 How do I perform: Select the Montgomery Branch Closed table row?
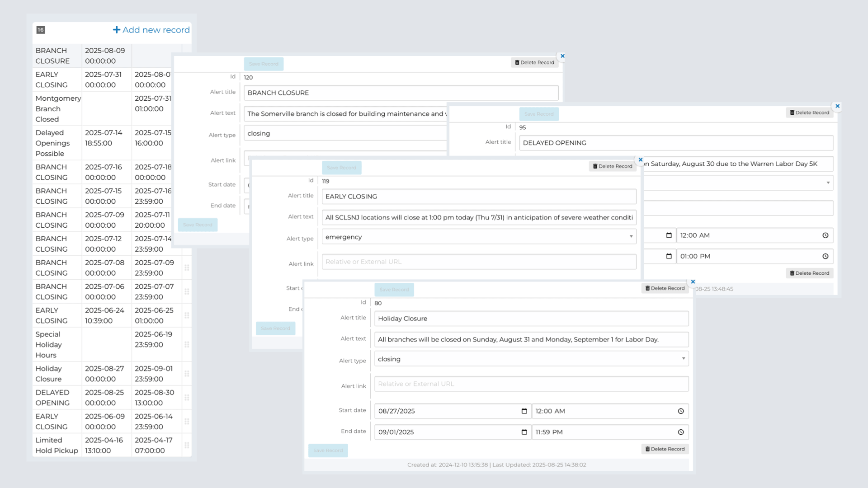pos(58,109)
